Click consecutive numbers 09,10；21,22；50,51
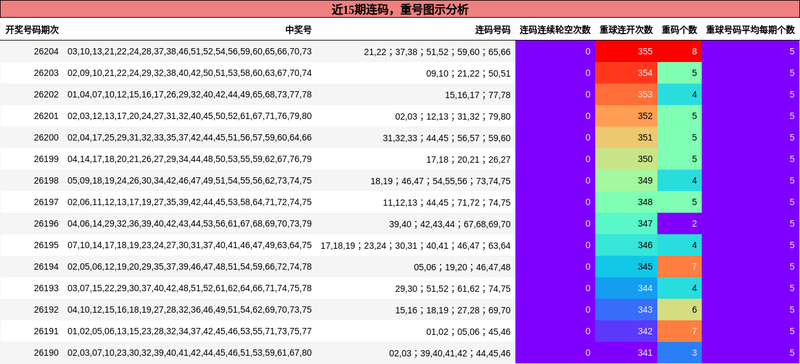Viewport: 800px width, 364px height. 468,73
